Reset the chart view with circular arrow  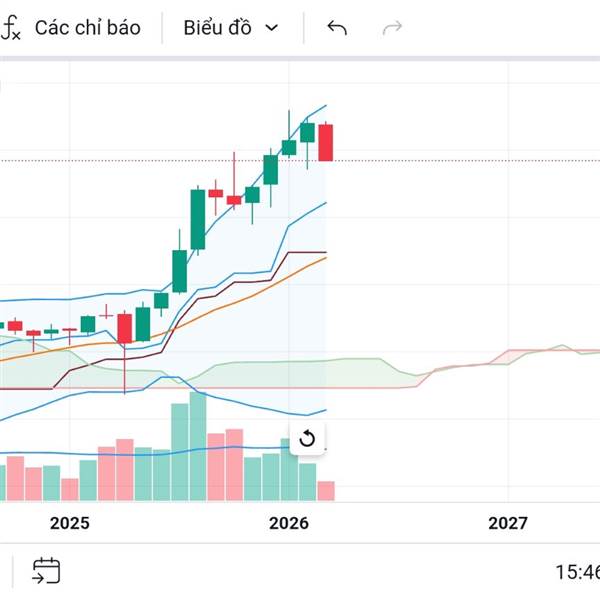(x=307, y=438)
